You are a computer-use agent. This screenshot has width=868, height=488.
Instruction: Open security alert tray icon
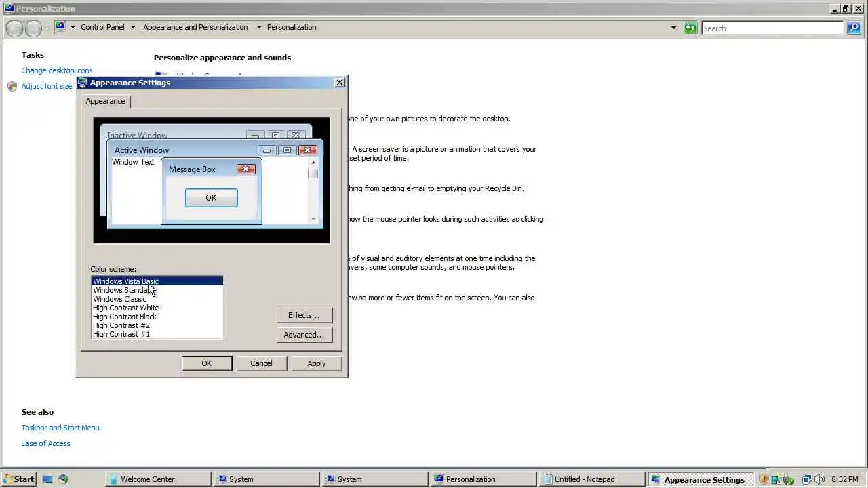pos(764,479)
